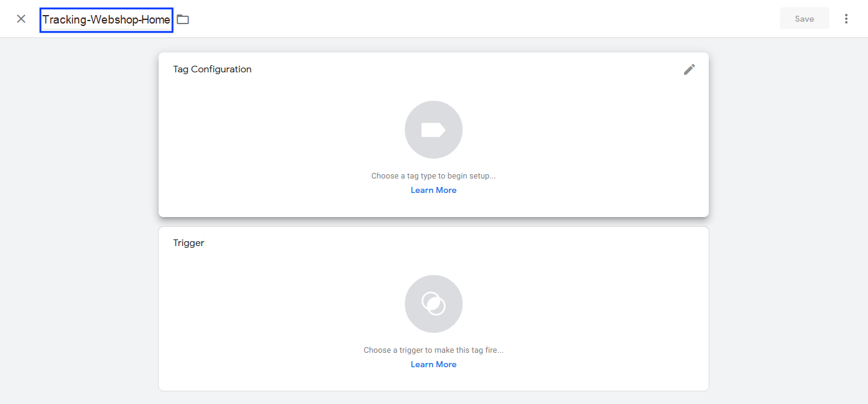Viewport: 868px width, 404px height.
Task: Close the tag editor with the X icon
Action: 21,19
